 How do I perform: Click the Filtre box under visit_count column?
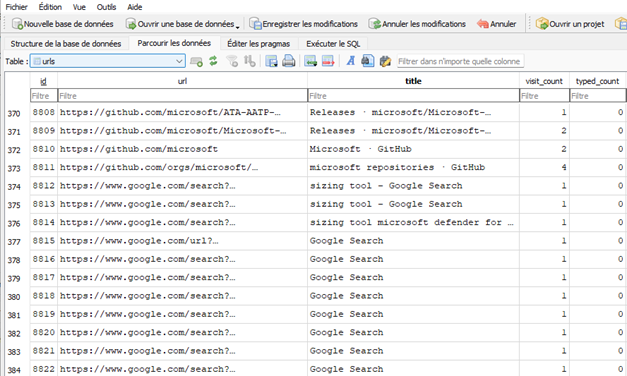point(544,96)
